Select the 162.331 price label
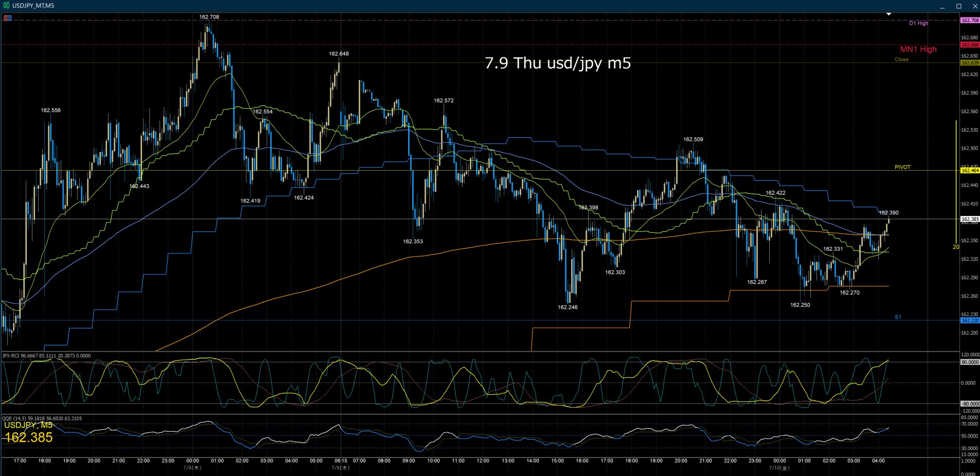The height and width of the screenshot is (476, 980). (x=833, y=249)
